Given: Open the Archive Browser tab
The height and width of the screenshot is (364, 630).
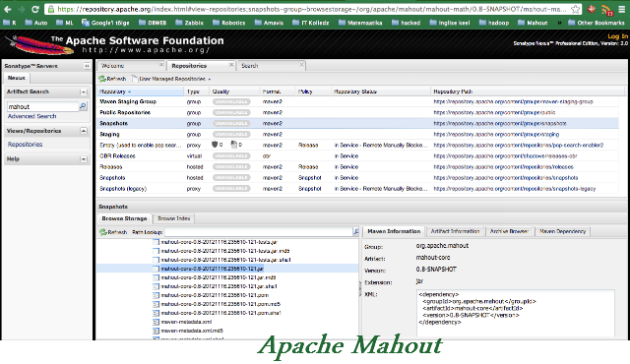Looking at the screenshot, I should pyautogui.click(x=509, y=231).
